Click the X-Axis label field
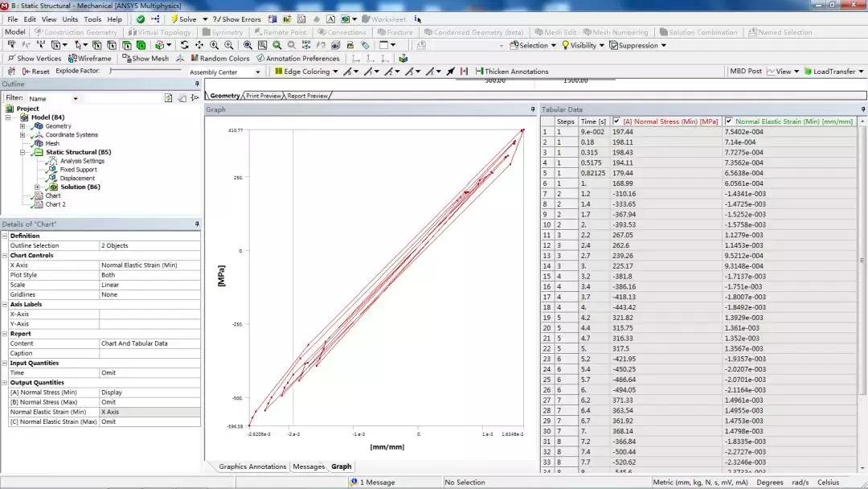 [x=149, y=314]
